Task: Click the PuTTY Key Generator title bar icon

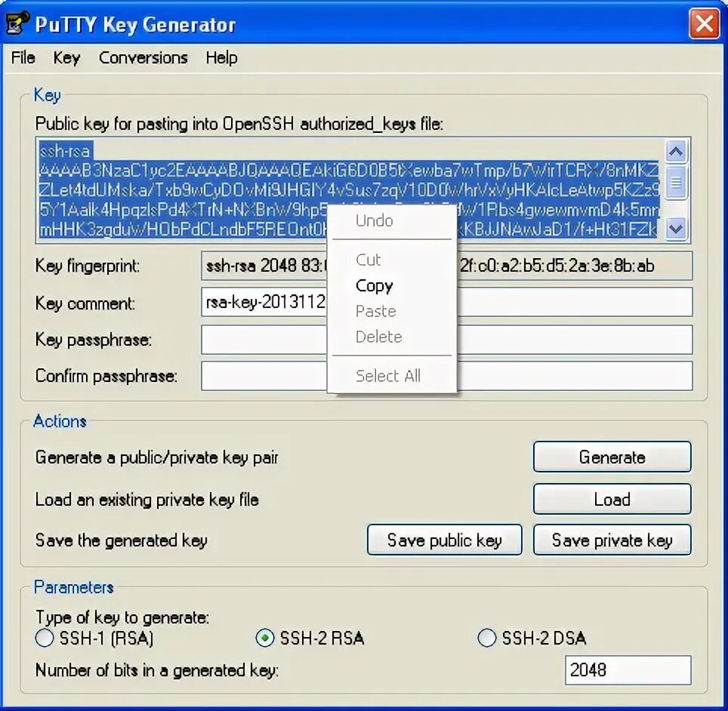Action: pos(17,23)
